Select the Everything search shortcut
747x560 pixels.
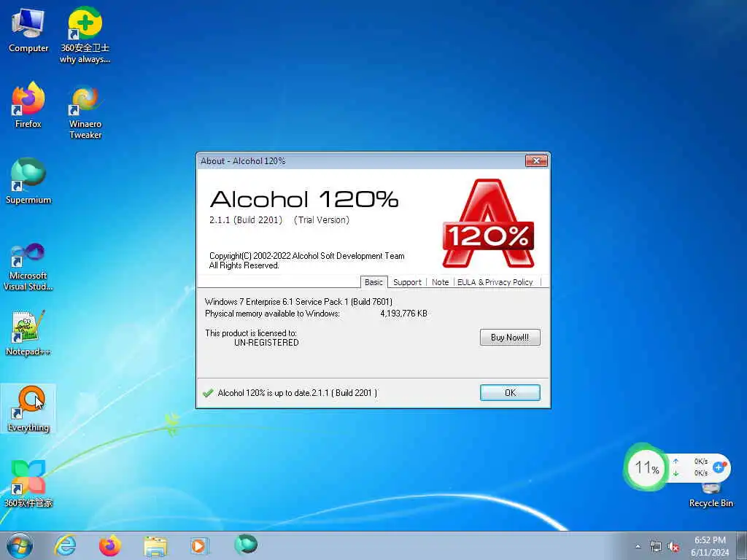(28, 408)
